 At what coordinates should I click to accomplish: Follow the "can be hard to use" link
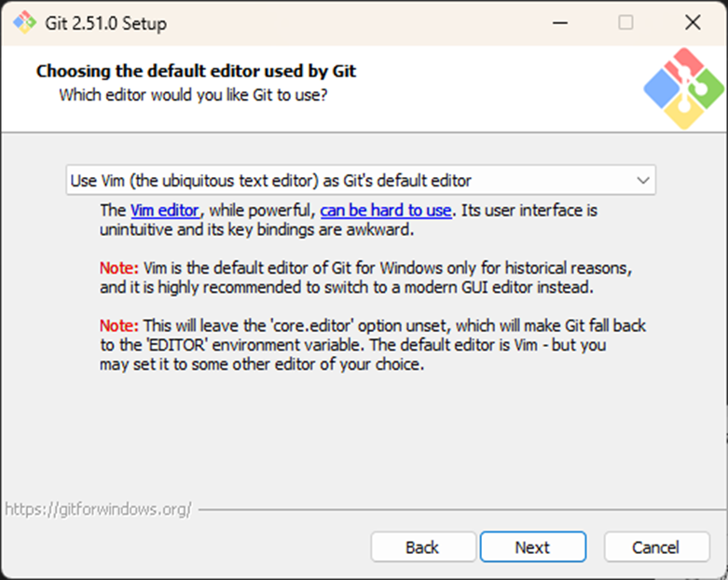coord(386,211)
